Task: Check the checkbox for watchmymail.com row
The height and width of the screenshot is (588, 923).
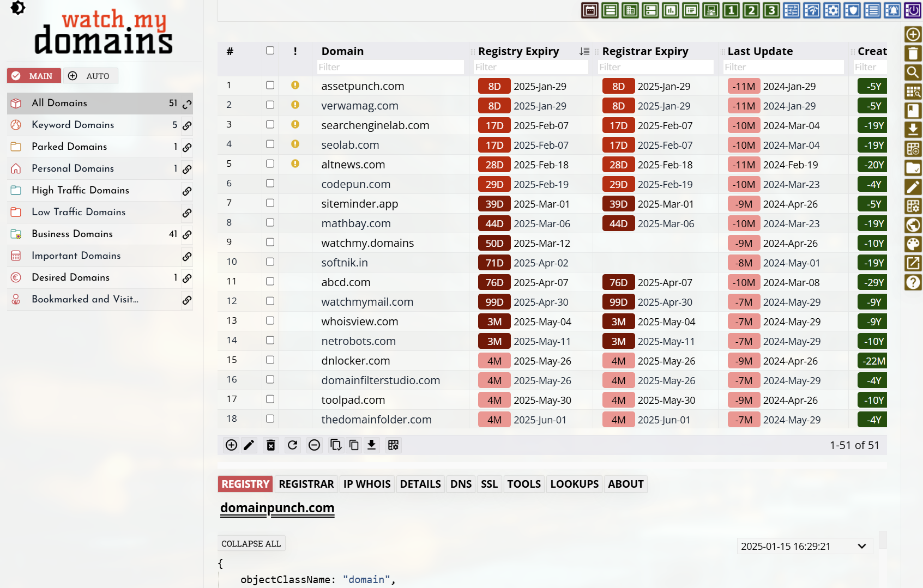Action: 270,301
